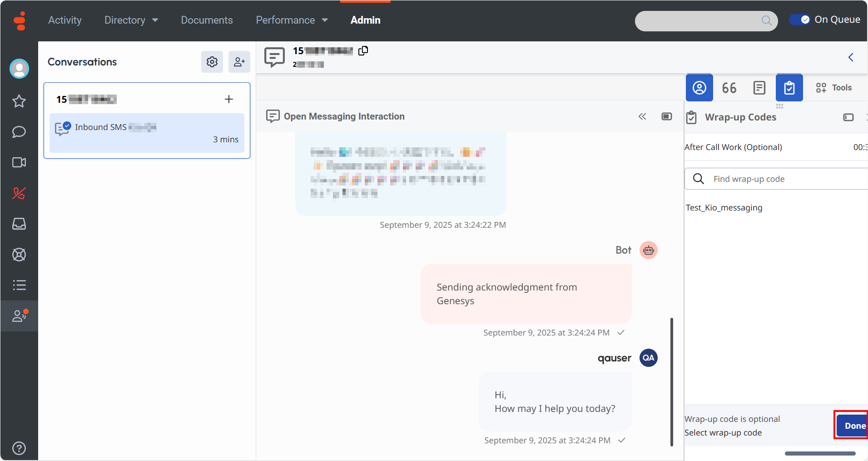Click the message icon beside the number
Image resolution: width=868 pixels, height=461 pixels.
point(274,57)
